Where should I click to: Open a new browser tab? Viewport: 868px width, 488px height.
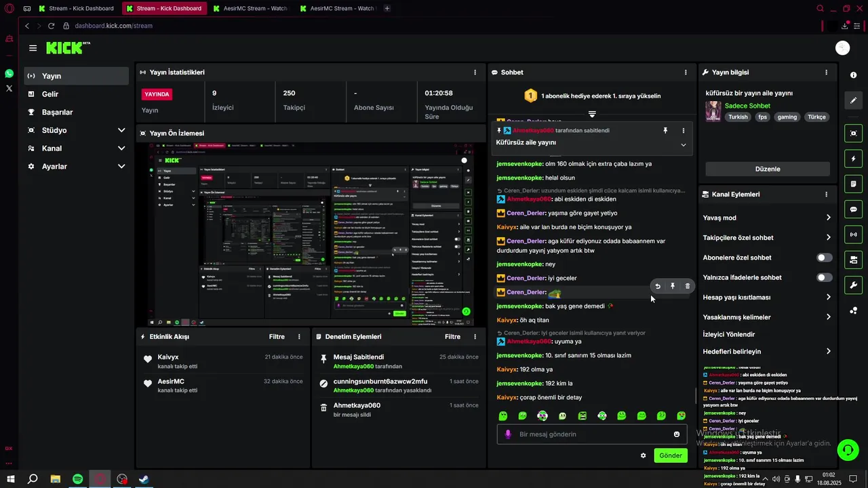[x=387, y=9]
